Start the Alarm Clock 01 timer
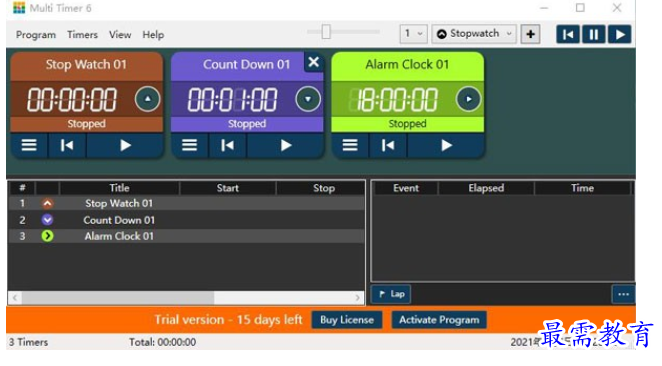The width and height of the screenshot is (662, 366). point(446,145)
